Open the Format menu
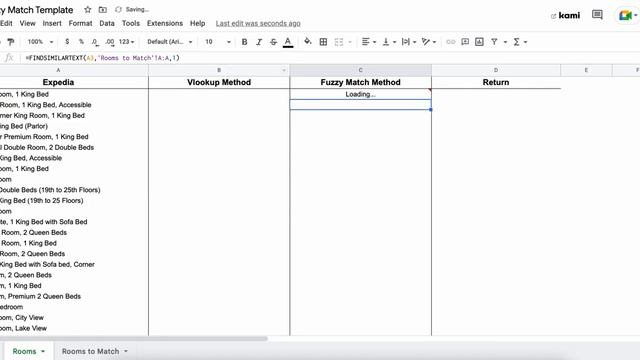Viewport: 640px width, 360px height. pos(80,23)
